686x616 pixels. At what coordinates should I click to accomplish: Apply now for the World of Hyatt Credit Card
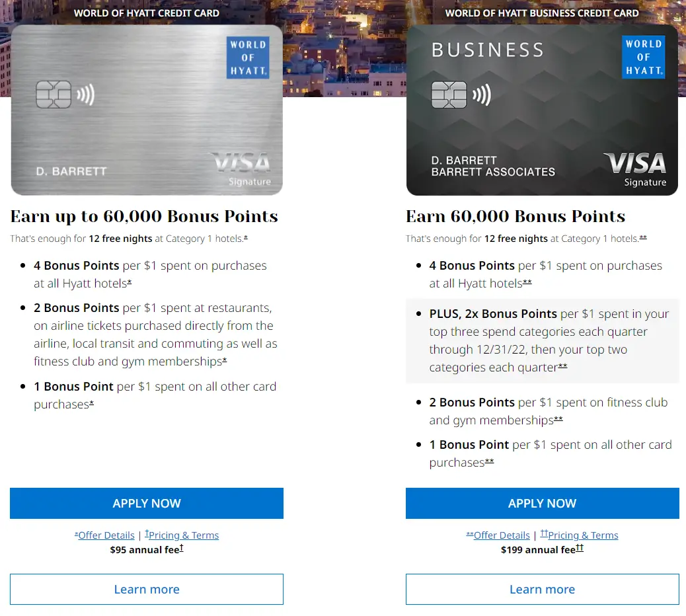click(147, 503)
